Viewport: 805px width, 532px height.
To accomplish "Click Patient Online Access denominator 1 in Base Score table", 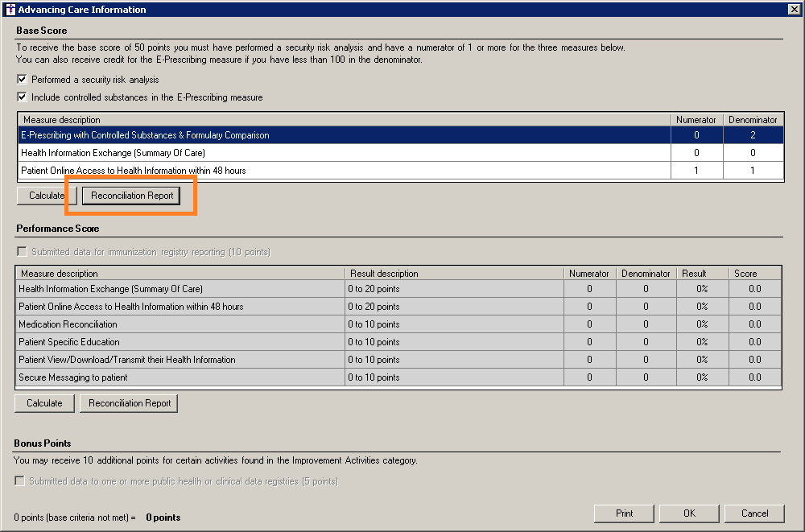I will point(753,171).
